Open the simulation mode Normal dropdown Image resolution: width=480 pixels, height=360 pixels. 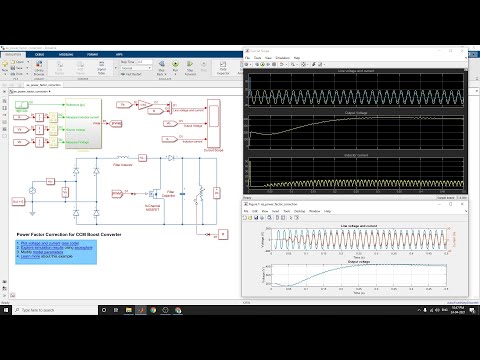tap(136, 68)
